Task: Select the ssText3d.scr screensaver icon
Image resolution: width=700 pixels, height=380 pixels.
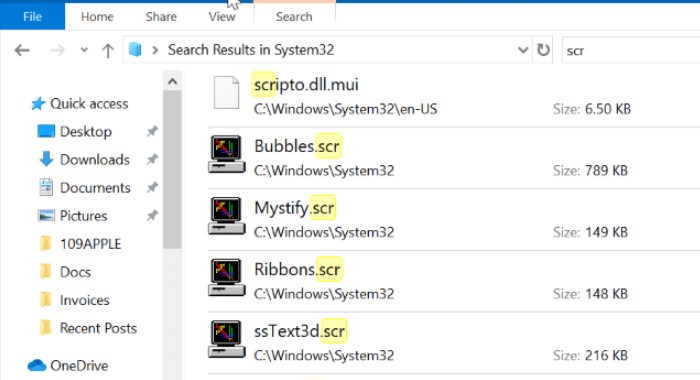Action: pyautogui.click(x=226, y=339)
